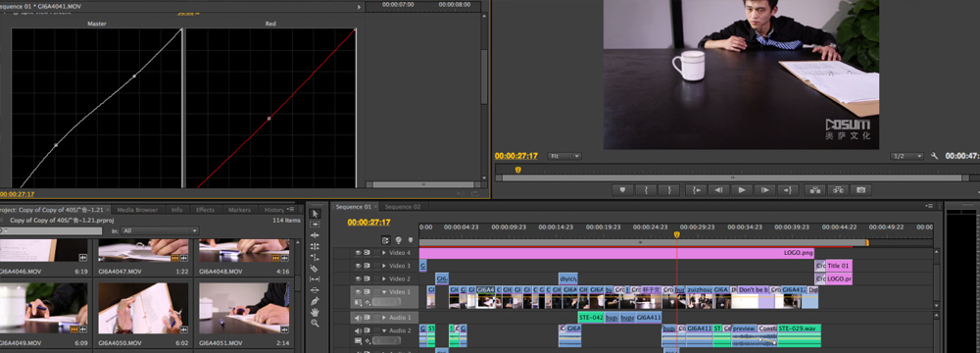
Task: Click the Mark In button
Action: click(x=646, y=189)
